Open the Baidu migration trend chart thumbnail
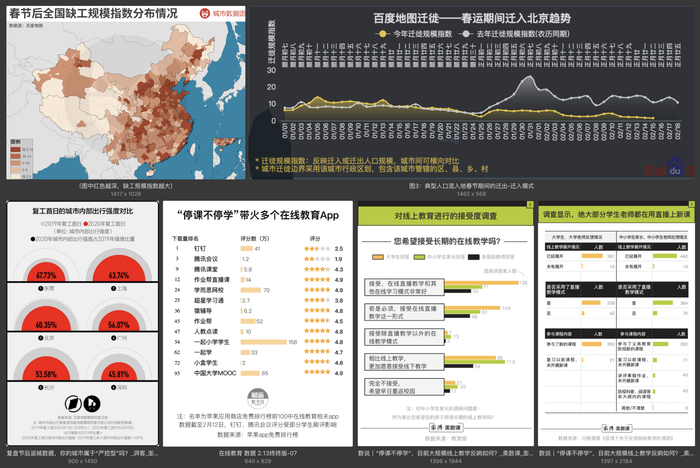The width and height of the screenshot is (700, 468). coord(471,93)
